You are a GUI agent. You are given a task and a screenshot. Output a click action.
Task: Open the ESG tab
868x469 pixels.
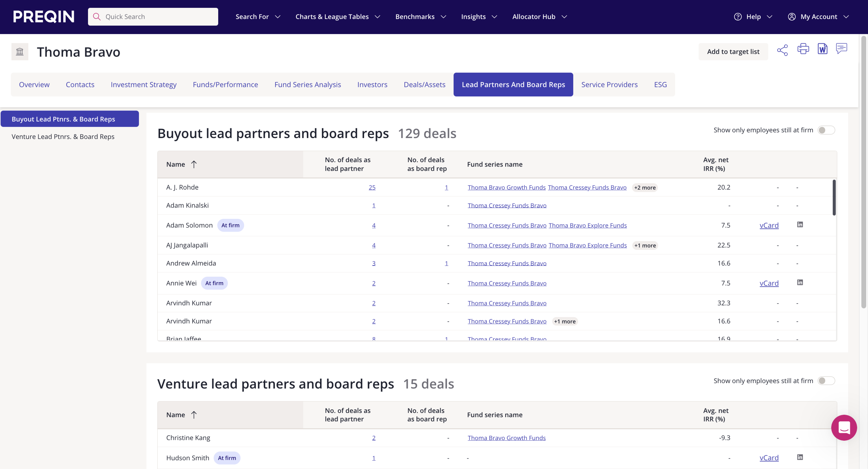point(660,85)
